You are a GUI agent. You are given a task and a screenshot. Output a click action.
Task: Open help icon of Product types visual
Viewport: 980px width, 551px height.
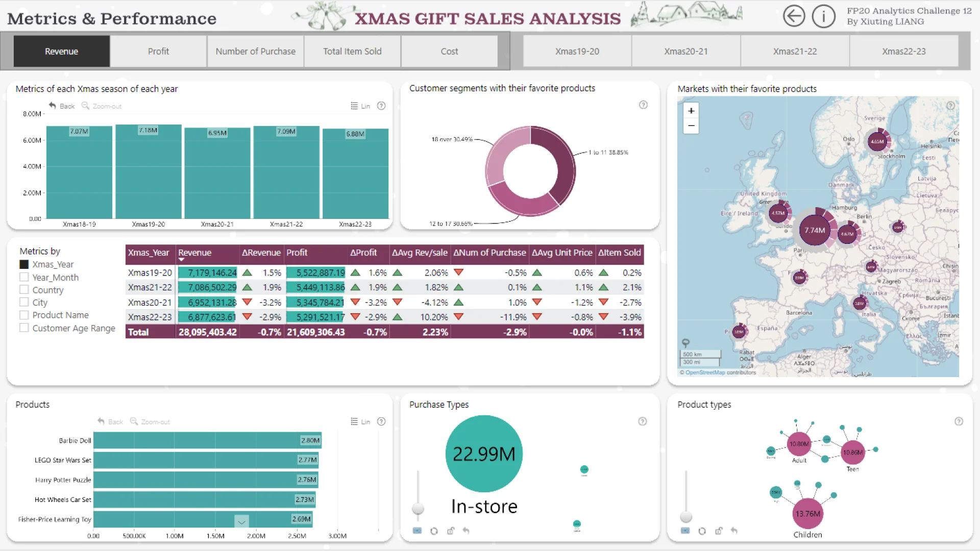pyautogui.click(x=959, y=421)
